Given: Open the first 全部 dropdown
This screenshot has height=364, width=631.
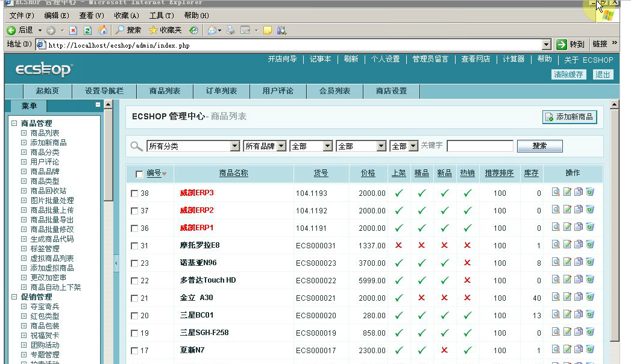Looking at the screenshot, I should click(311, 146).
